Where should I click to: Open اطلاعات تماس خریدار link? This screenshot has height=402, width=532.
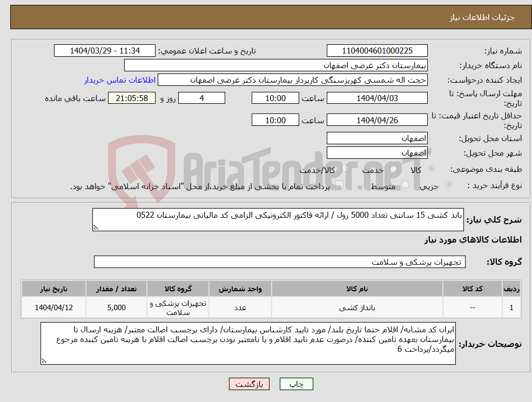(x=120, y=80)
